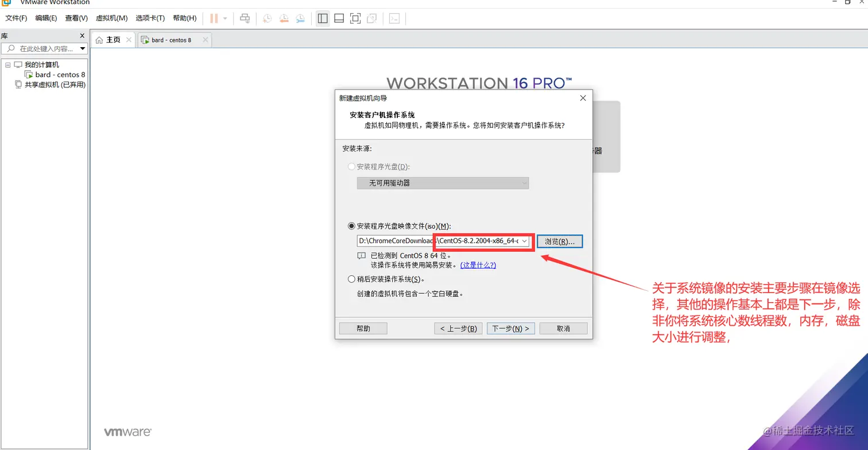
Task: Open the 选项卡(T) menu
Action: point(150,18)
